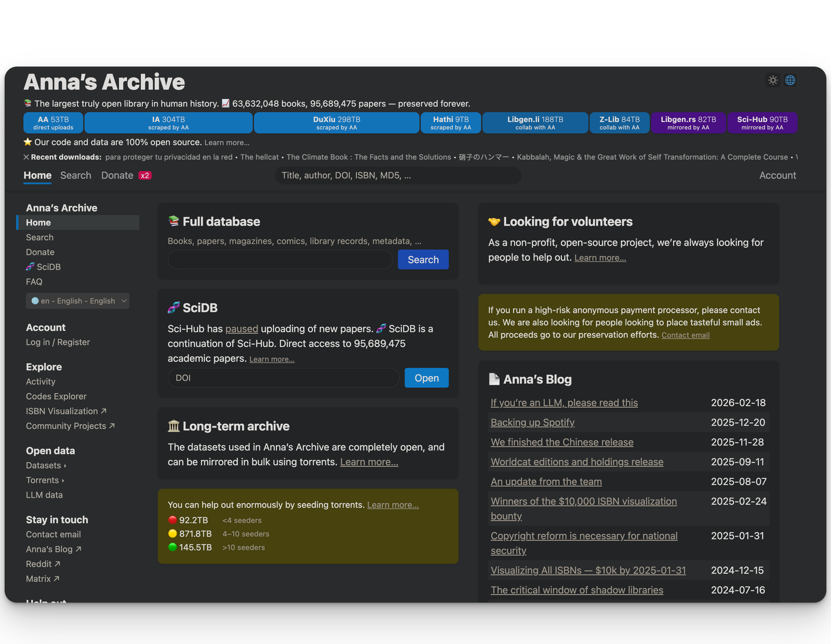Screen dimensions: 831x644
Task: Open the Backing up Spotify blog post
Action: [532, 422]
